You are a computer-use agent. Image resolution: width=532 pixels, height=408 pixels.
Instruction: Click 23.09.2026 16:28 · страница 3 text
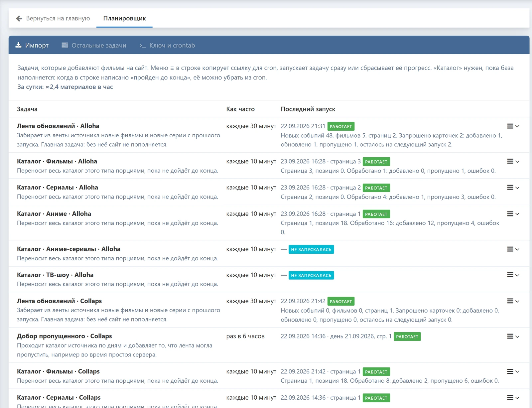tap(321, 161)
